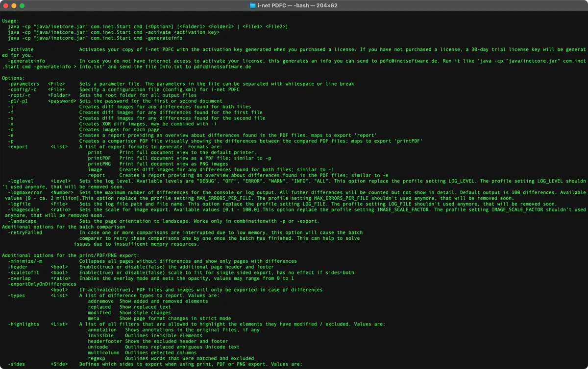Click the '-loglevel' option text
Viewport: 588px width, 369px height.
click(21, 181)
